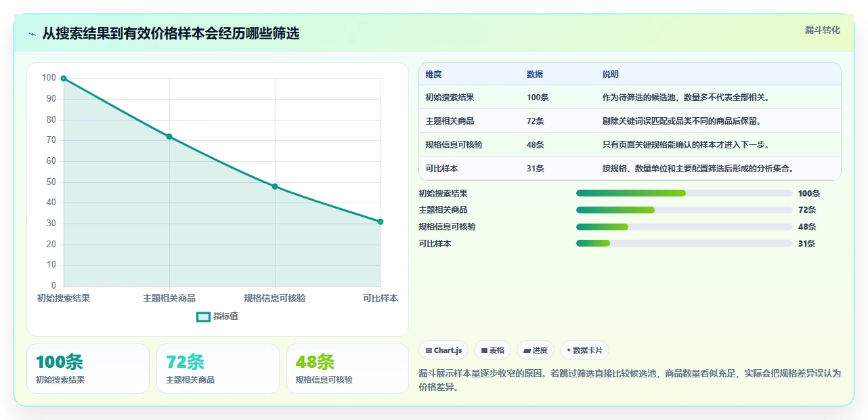Click description starting 剔除关键词误匹配
868x420 pixels.
click(682, 121)
